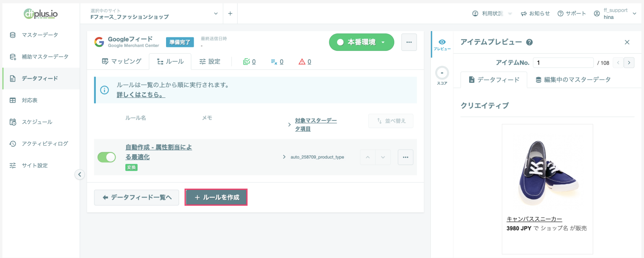Go back to データフィード一覧へ
Viewport: 644px width, 258px height.
[137, 197]
